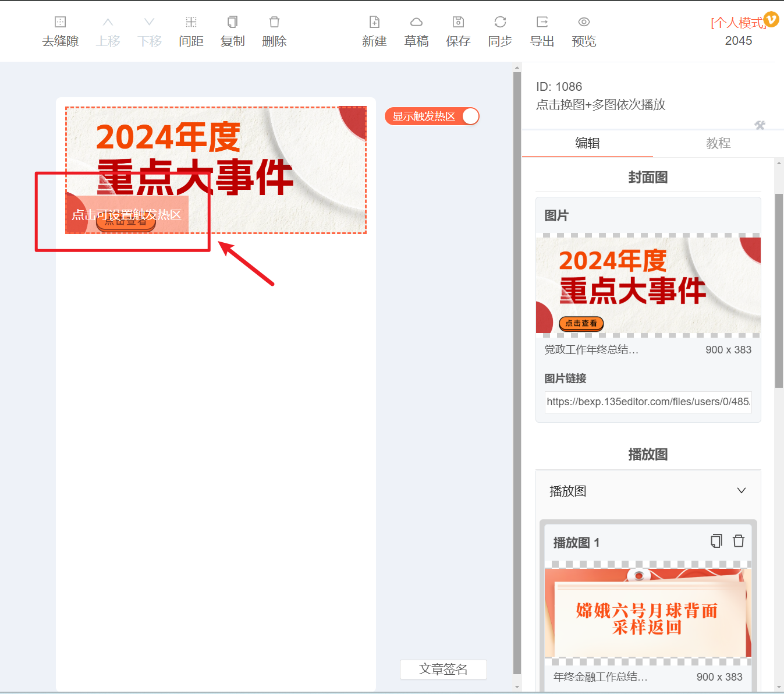Click the tools icon below the template title
The height and width of the screenshot is (694, 784).
(x=760, y=125)
